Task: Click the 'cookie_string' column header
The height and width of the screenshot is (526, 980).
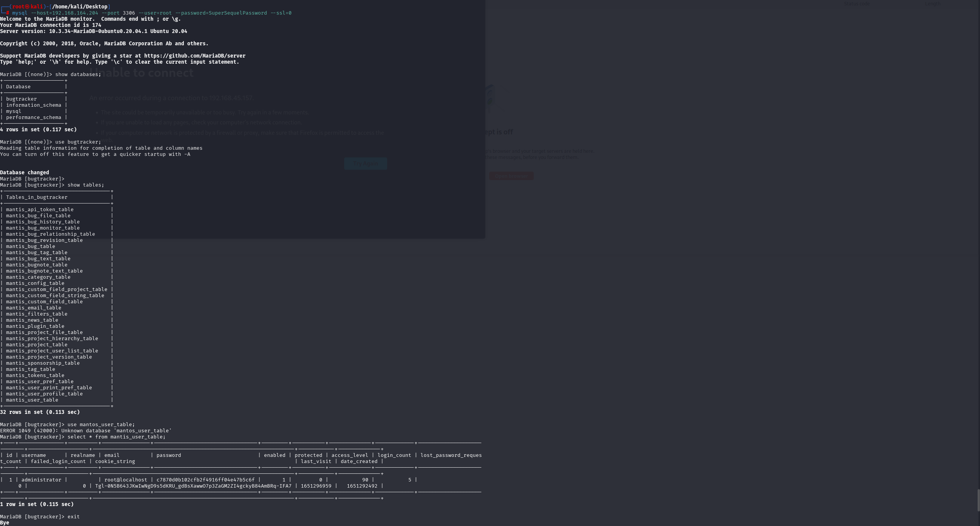Action: coord(115,461)
